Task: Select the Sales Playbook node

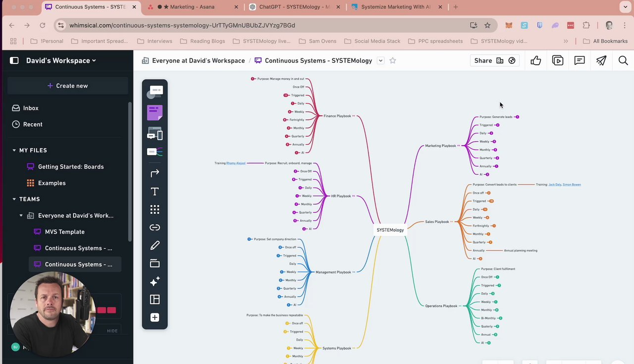Action: [437, 222]
